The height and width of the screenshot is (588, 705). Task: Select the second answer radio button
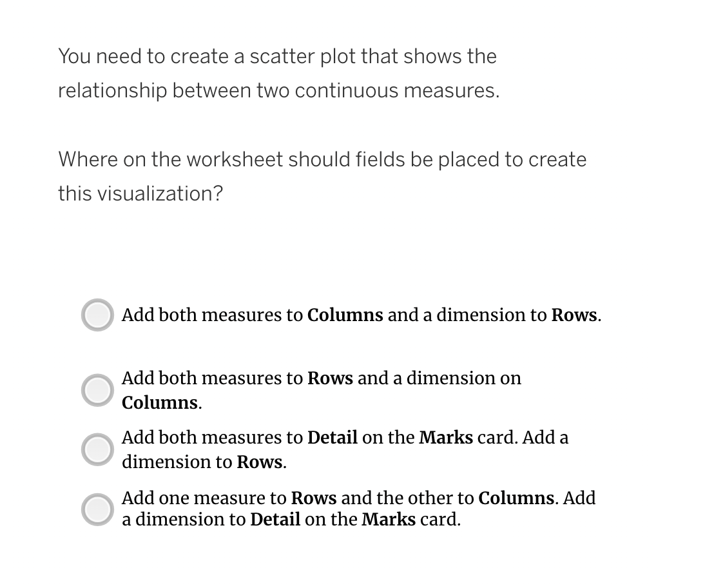(97, 389)
